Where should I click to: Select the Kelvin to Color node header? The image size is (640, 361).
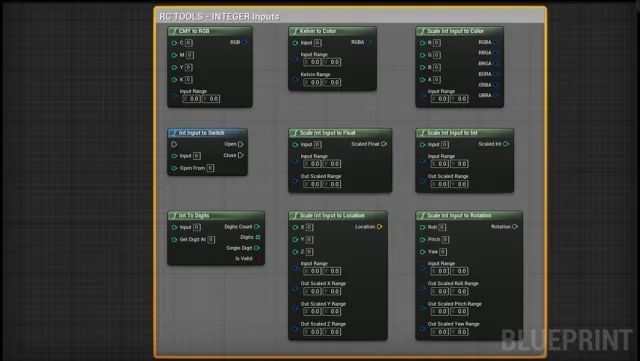tap(332, 31)
